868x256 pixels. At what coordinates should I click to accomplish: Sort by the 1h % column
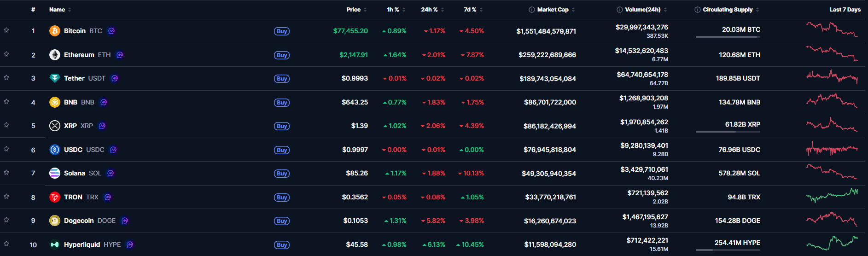pos(396,10)
